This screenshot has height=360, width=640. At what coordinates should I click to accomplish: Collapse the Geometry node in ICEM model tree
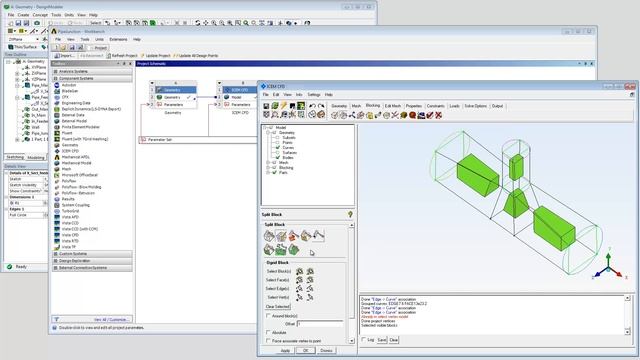click(268, 133)
